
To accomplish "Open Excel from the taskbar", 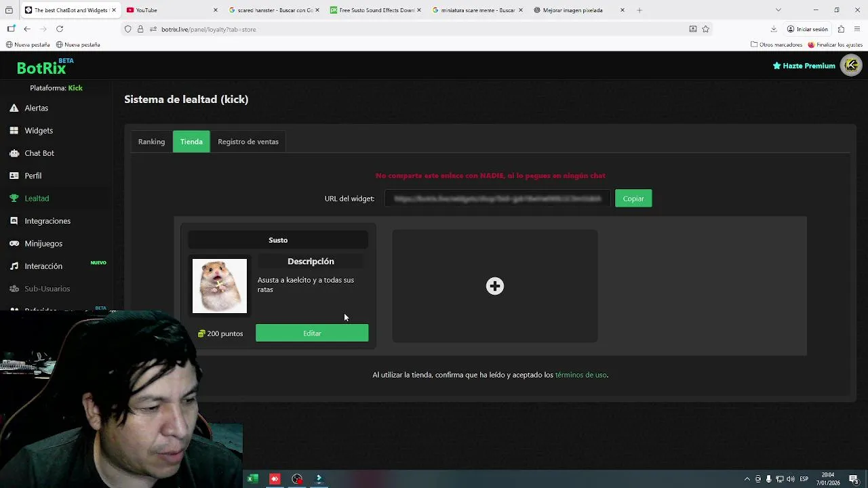I will coord(252,479).
